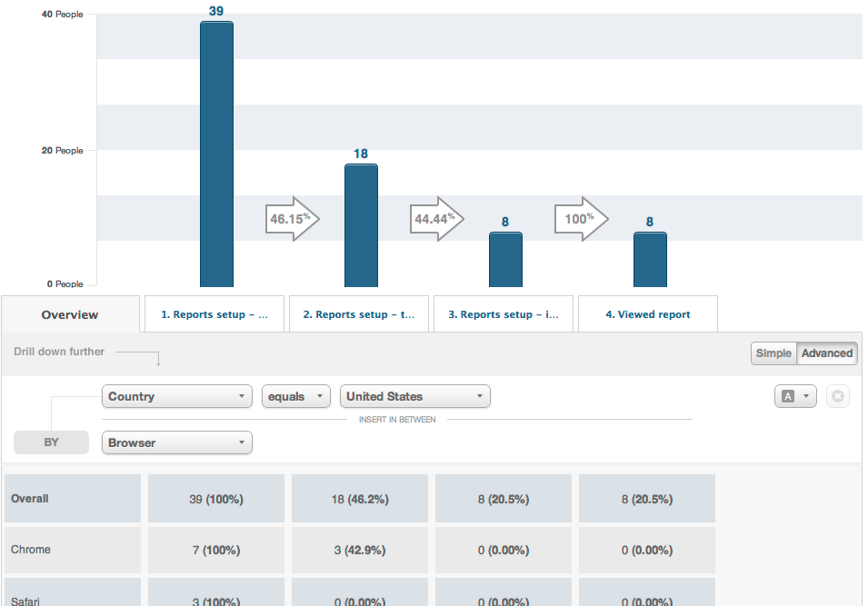
Task: Switch to the Overview tab
Action: pyautogui.click(x=70, y=313)
